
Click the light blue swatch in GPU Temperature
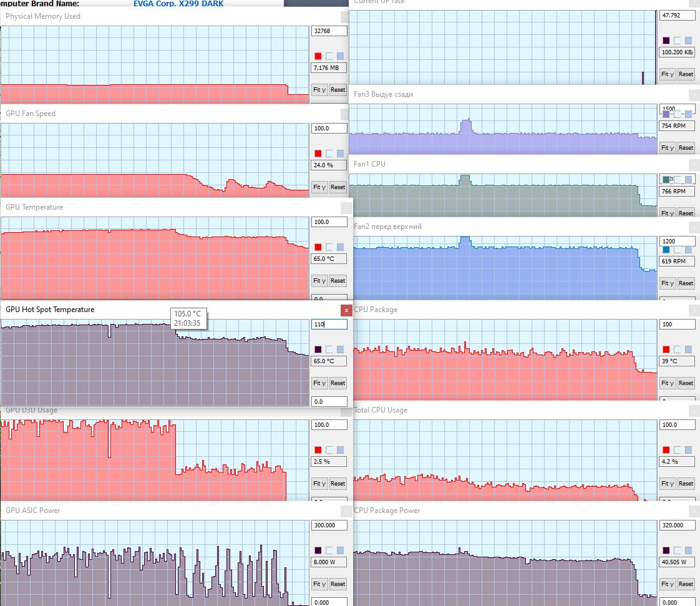point(340,247)
